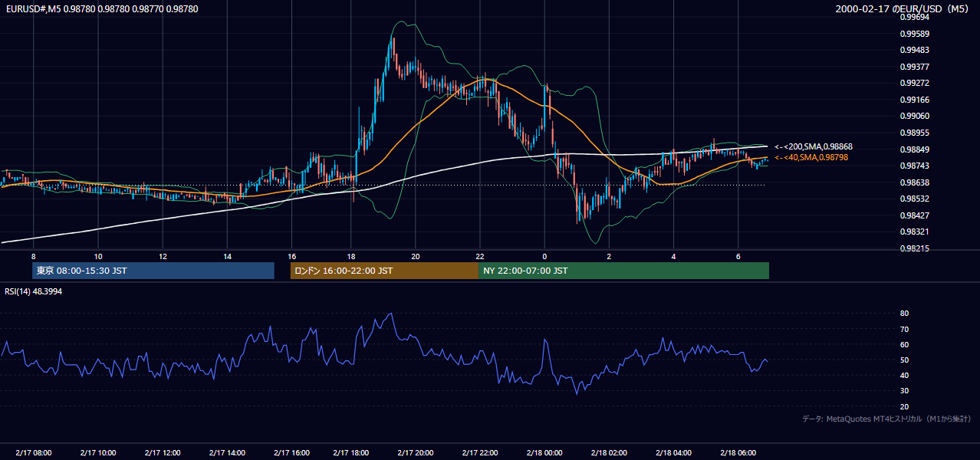Click the RSI 40 level label
This screenshot has height=460, width=980.
point(904,375)
